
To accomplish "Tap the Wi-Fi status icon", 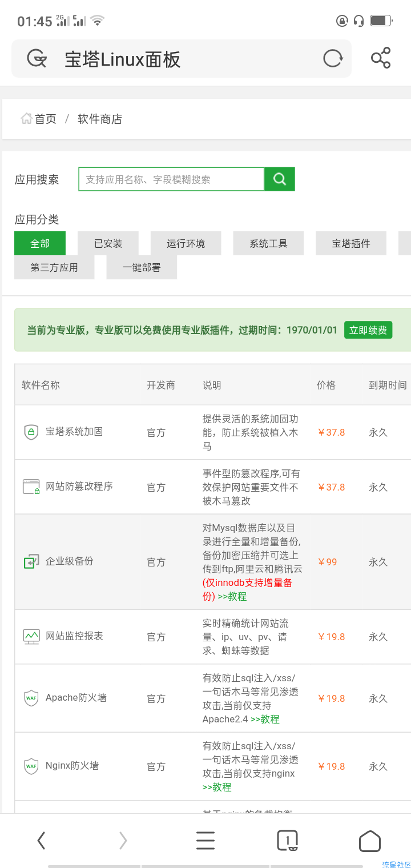I will (x=97, y=21).
